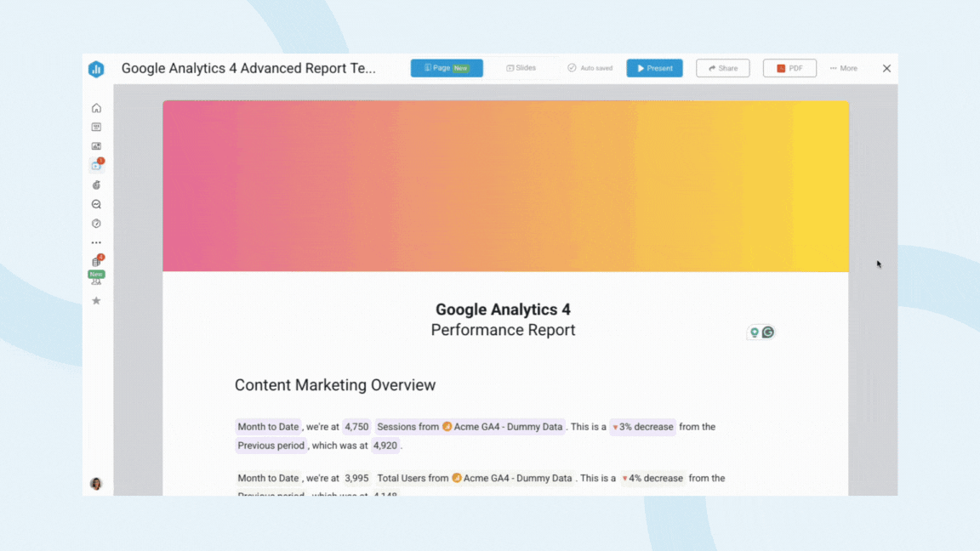Viewport: 980px width, 551px height.
Task: Click the Present button
Action: coord(654,68)
